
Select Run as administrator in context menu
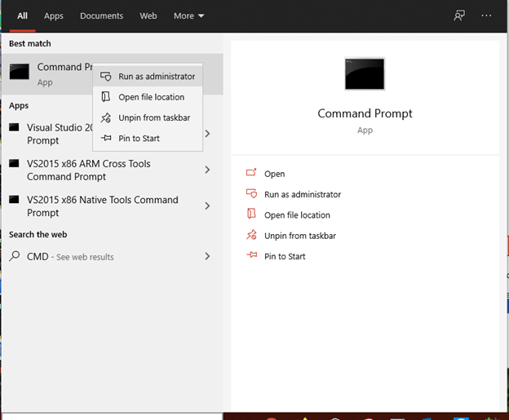point(148,77)
